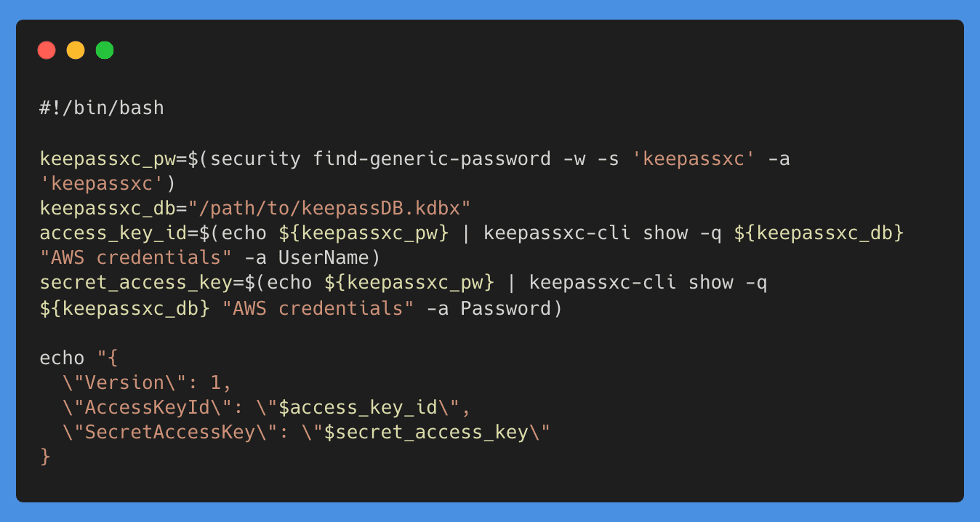Click the closing curly brace on last line
The image size is (980, 522).
pyautogui.click(x=45, y=457)
